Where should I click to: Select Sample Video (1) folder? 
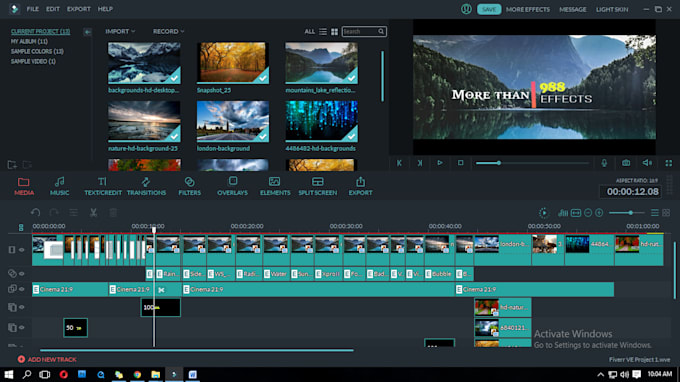pyautogui.click(x=33, y=62)
